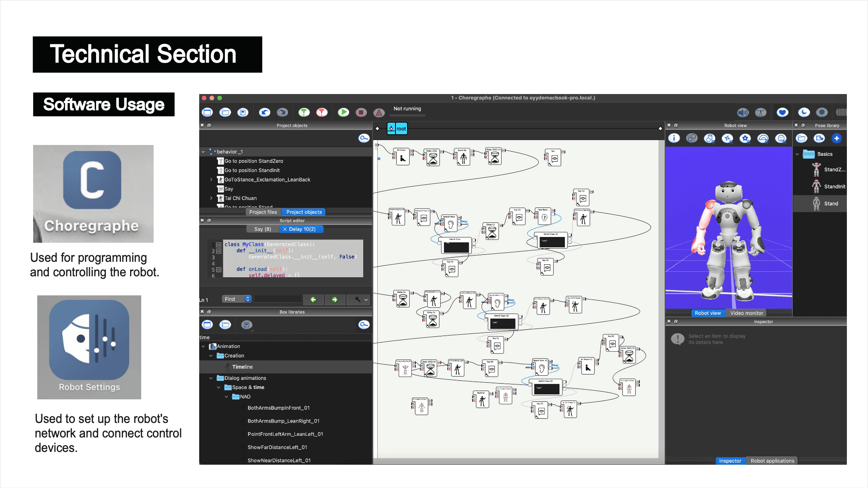The height and width of the screenshot is (488, 868).
Task: Select the Say (8) script tab
Action: click(x=263, y=229)
